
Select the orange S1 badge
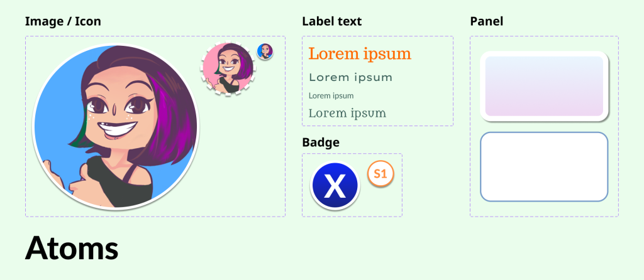380,174
